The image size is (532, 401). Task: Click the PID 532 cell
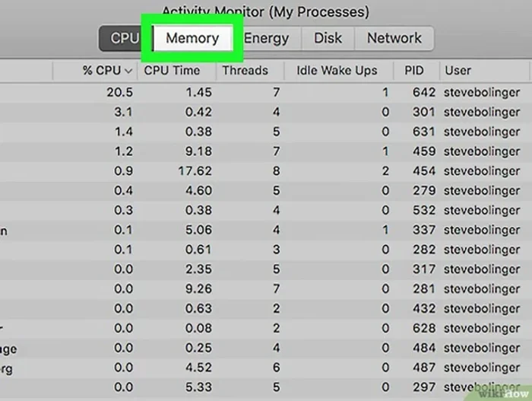(x=424, y=210)
